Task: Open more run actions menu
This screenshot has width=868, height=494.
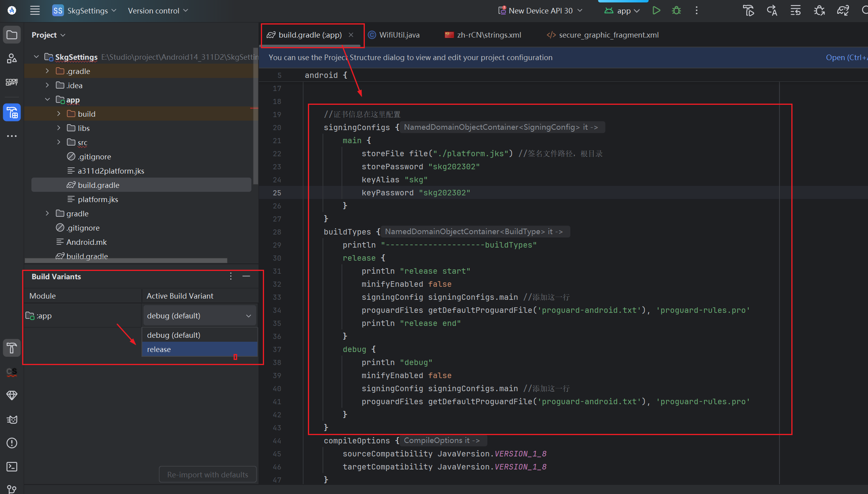Action: (696, 11)
